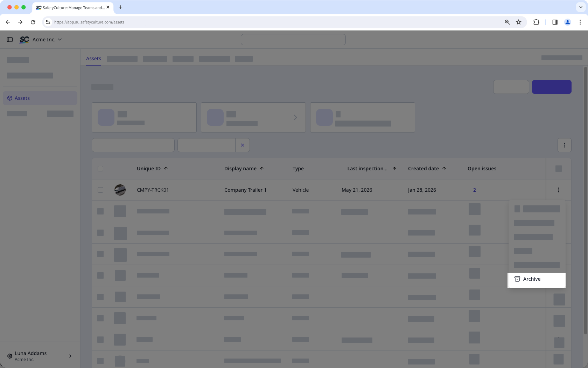Expand the tab search dropdown arrow
The height and width of the screenshot is (368, 588).
tap(581, 7)
